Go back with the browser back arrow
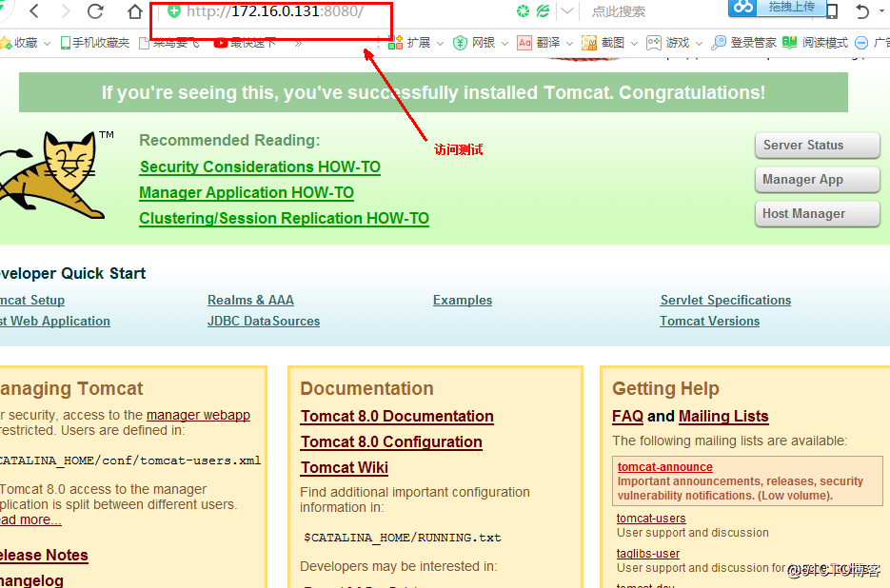The height and width of the screenshot is (588, 890). coord(34,10)
